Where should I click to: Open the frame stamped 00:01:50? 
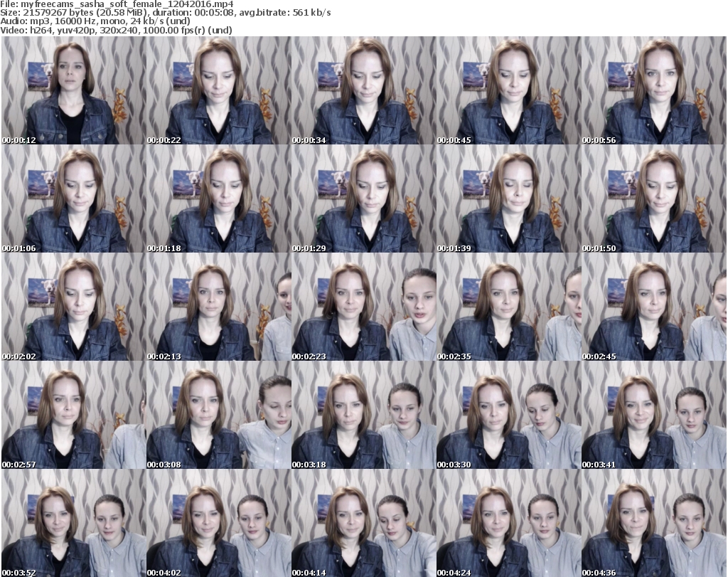pyautogui.click(x=654, y=198)
